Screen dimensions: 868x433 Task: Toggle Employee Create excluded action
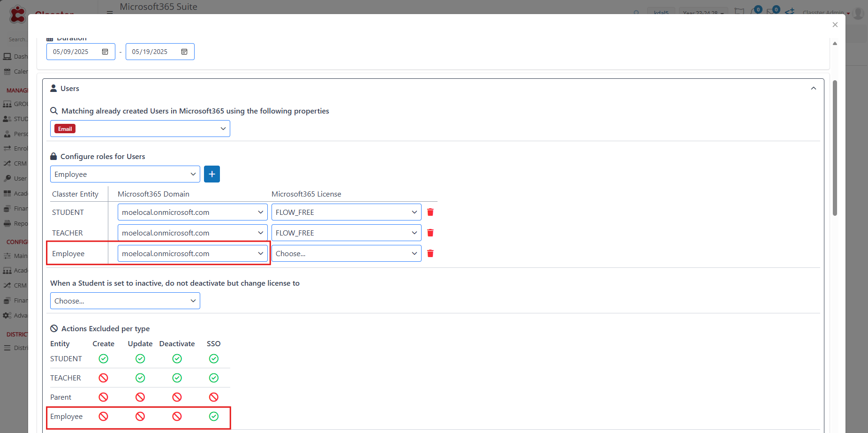[104, 416]
